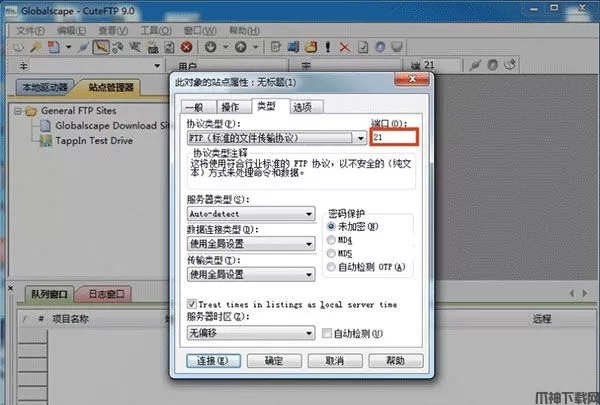This screenshot has height=405, width=600.
Task: Open the 数据连接类型 dropdown
Action: tap(251, 244)
